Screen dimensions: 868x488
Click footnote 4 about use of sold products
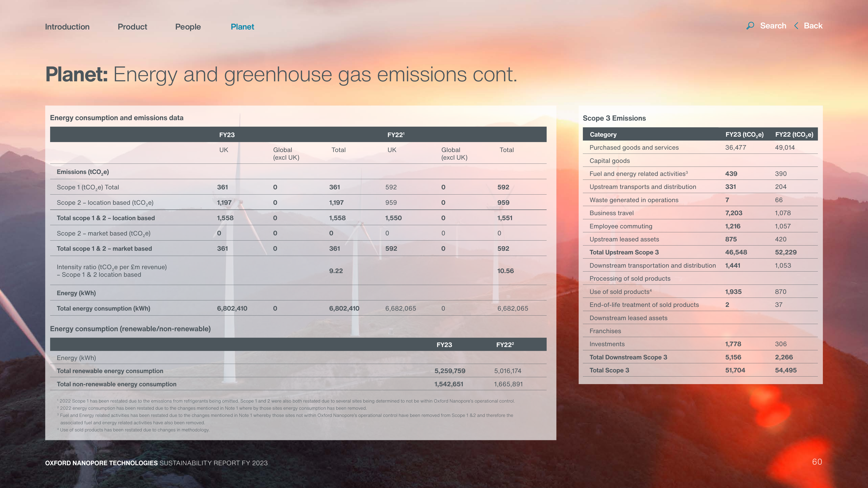[133, 430]
